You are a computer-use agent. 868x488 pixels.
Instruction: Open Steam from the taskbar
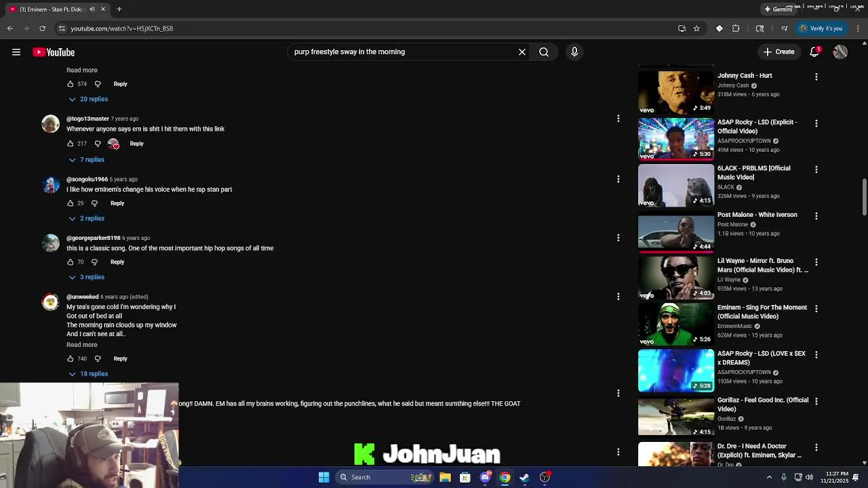click(x=524, y=477)
